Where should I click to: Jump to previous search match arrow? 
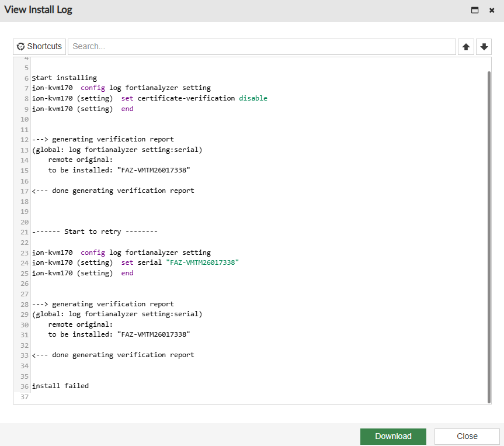click(466, 47)
